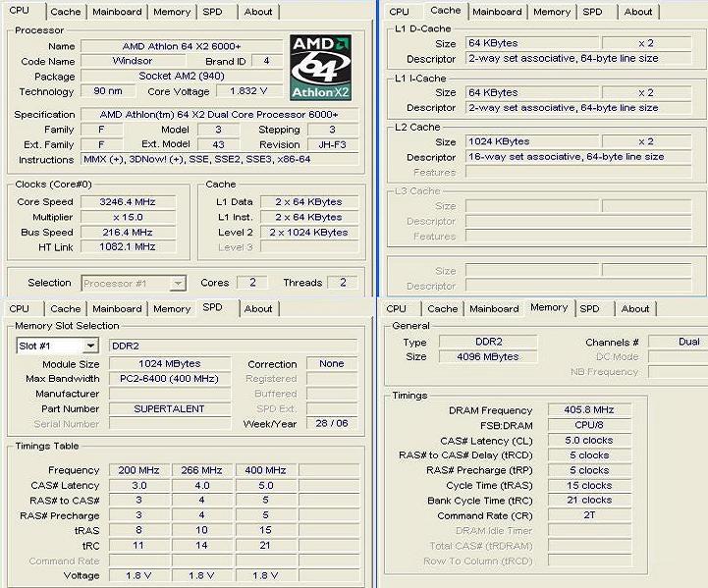Select Memory tab in the Memory Slot Selection panel
Screen dimensions: 708x588
coord(172,308)
